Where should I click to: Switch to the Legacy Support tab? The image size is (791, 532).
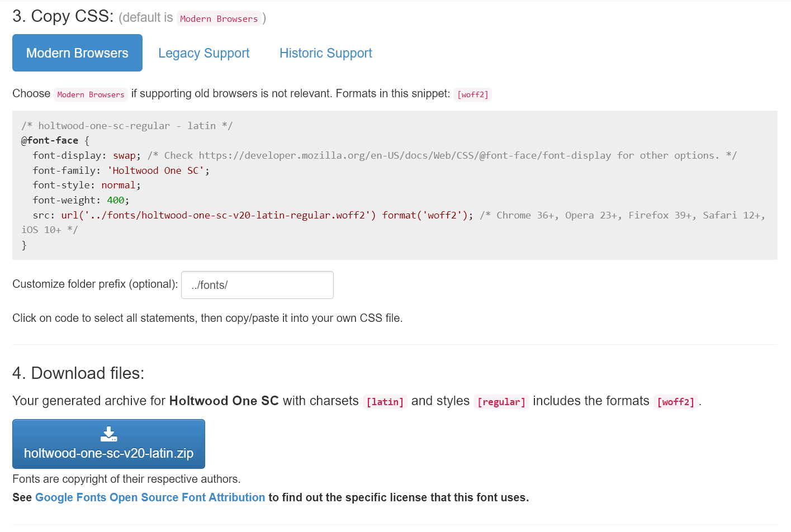pos(203,53)
